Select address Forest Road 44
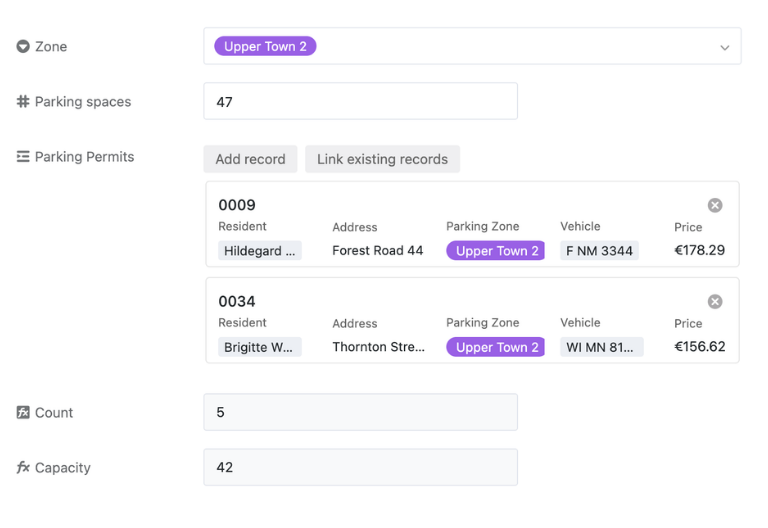This screenshot has width=768, height=528. 378,251
